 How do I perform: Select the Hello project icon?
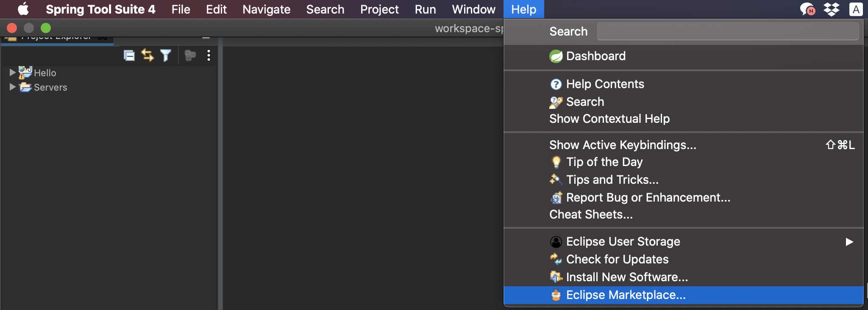(x=25, y=72)
